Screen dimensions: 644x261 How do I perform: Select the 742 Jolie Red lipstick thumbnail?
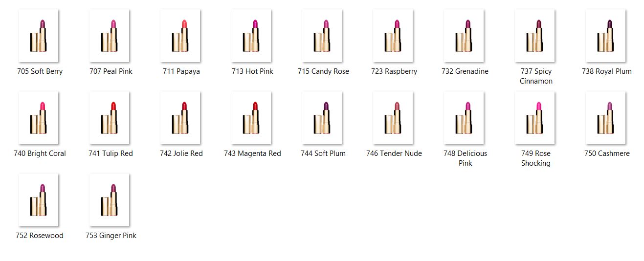coord(180,118)
